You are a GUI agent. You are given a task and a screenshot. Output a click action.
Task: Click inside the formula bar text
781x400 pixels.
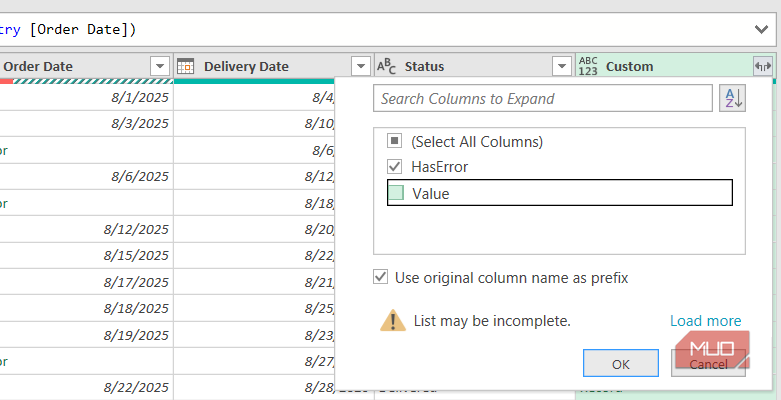[x=68, y=29]
